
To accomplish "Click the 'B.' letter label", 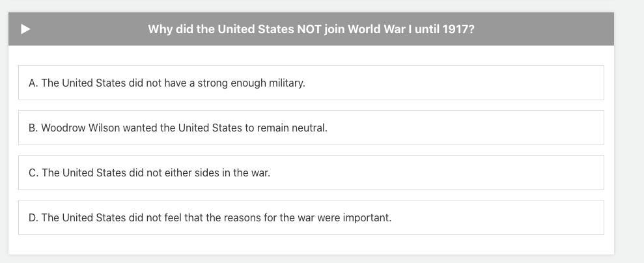I will click(33, 128).
